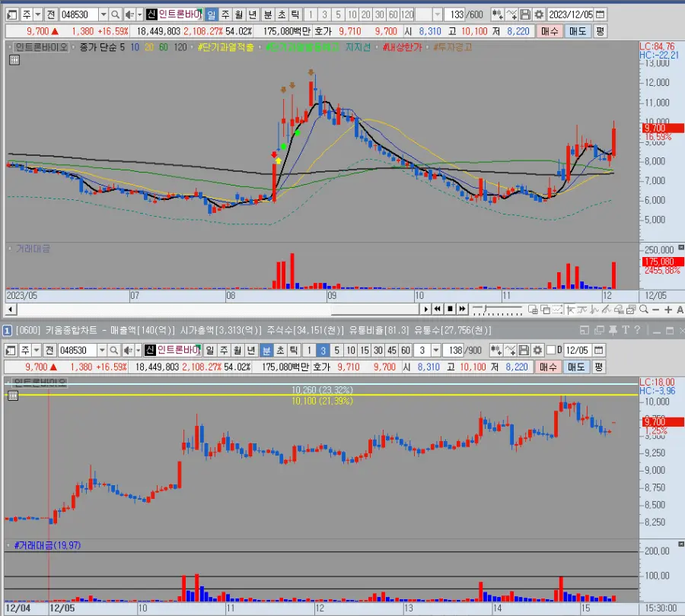Select the 일 (daily) period in upper toolbar
Viewport: 685px width, 616px height.
[x=212, y=15]
